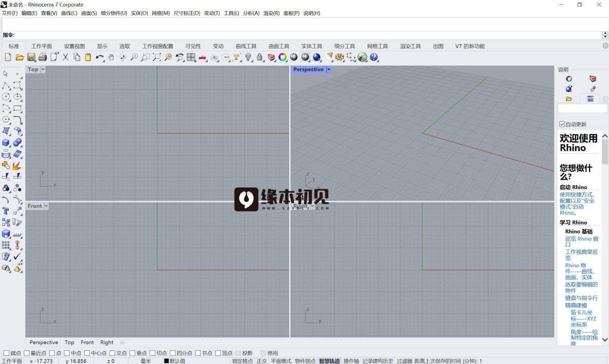This screenshot has width=609, height=364.
Task: Switch to the V7 的新功能 toolbar tab
Action: tap(470, 46)
